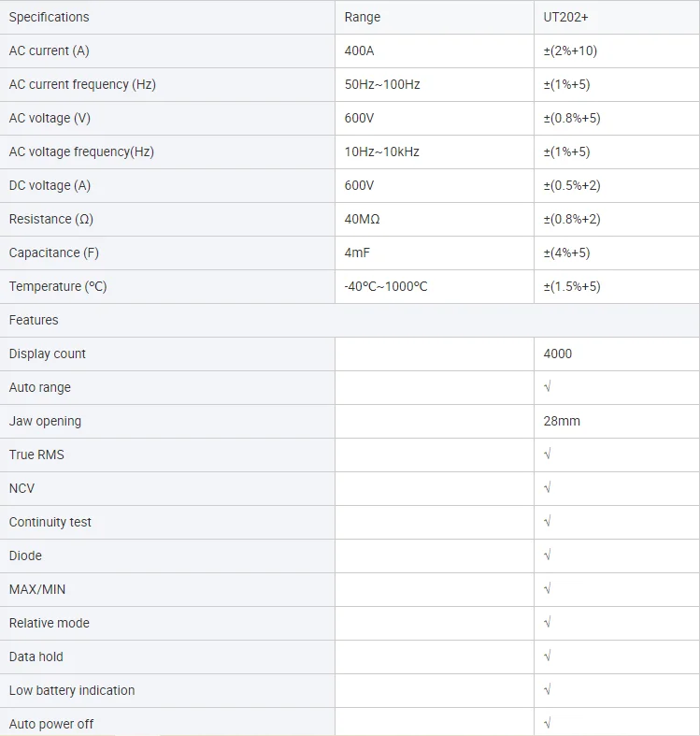
Task: Select the Resistance (Ω) row label
Action: pos(53,219)
